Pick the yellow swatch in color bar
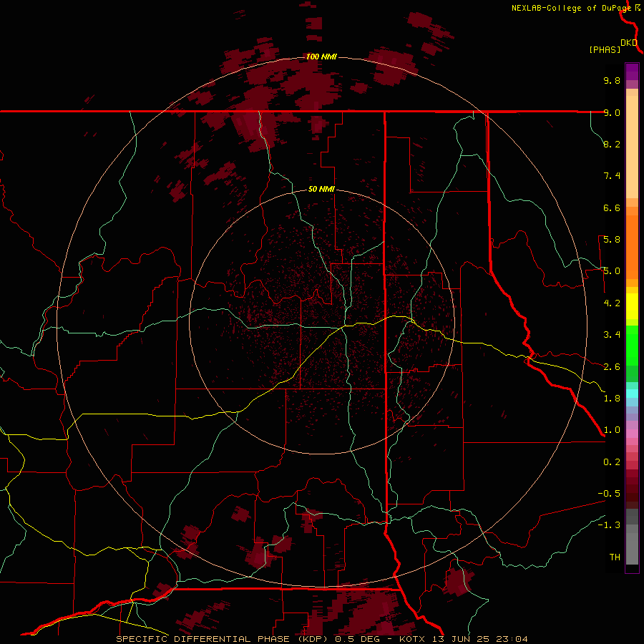The height and width of the screenshot is (644, 644). [x=632, y=306]
